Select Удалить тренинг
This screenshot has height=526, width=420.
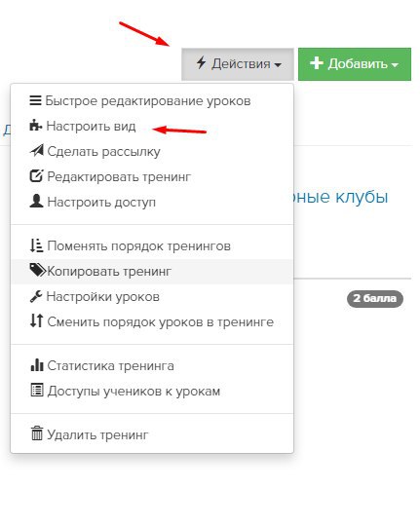pos(152,434)
